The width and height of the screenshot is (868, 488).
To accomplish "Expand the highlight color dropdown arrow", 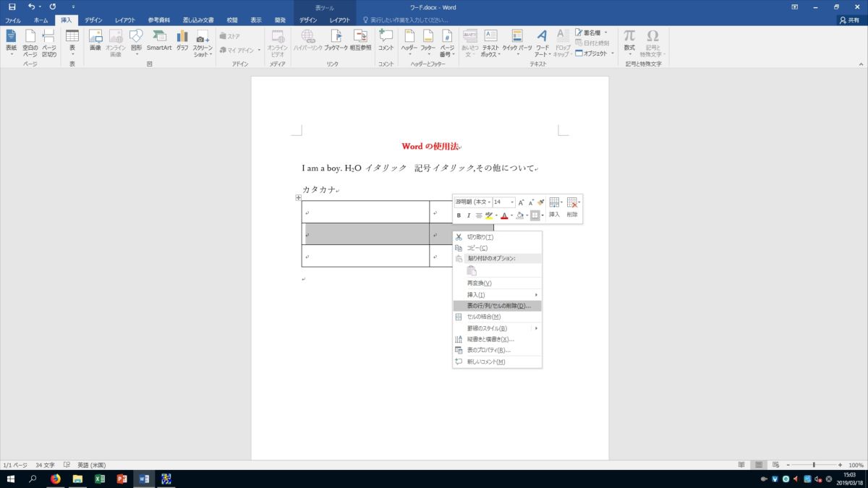I will (x=496, y=215).
